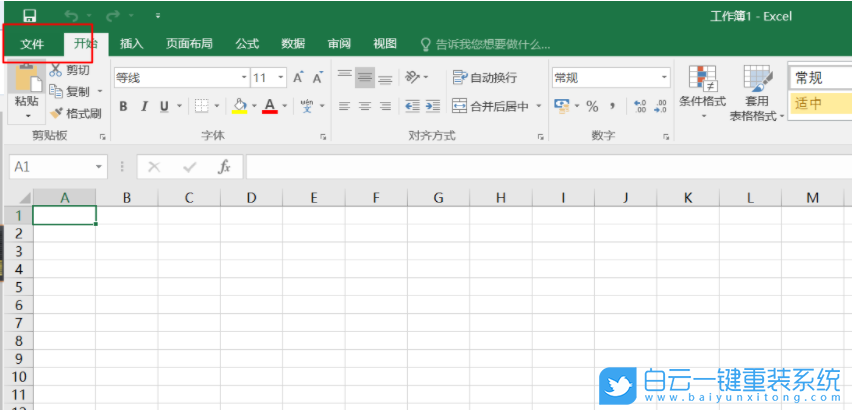The image size is (852, 410).
Task: Click the 复制 copy button
Action: [x=70, y=92]
